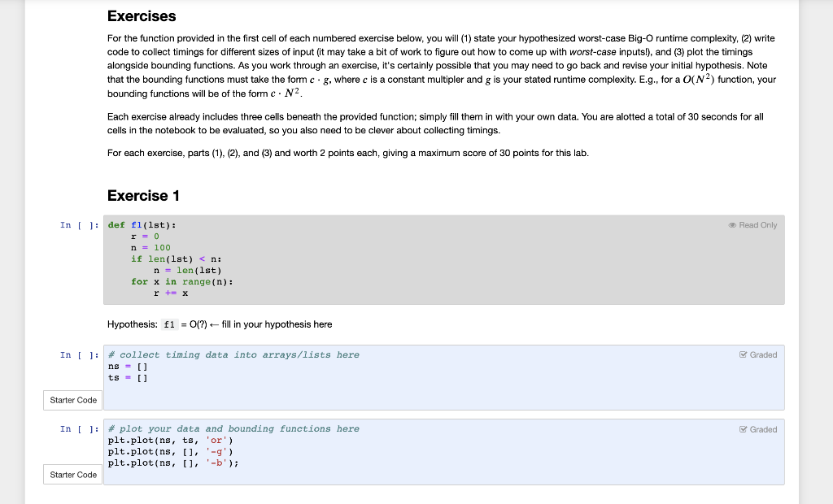Toggle the Graded checkbox on the plot cell
This screenshot has width=833, height=504.
click(x=757, y=429)
